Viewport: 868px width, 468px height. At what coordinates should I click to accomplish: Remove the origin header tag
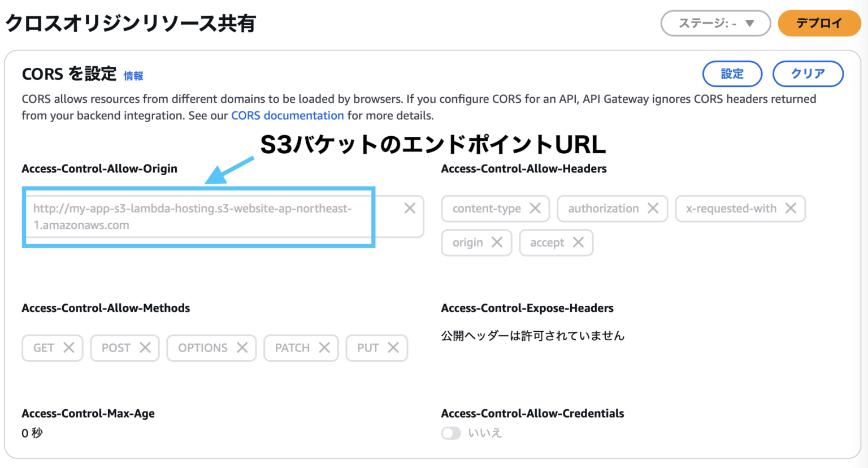click(x=498, y=242)
